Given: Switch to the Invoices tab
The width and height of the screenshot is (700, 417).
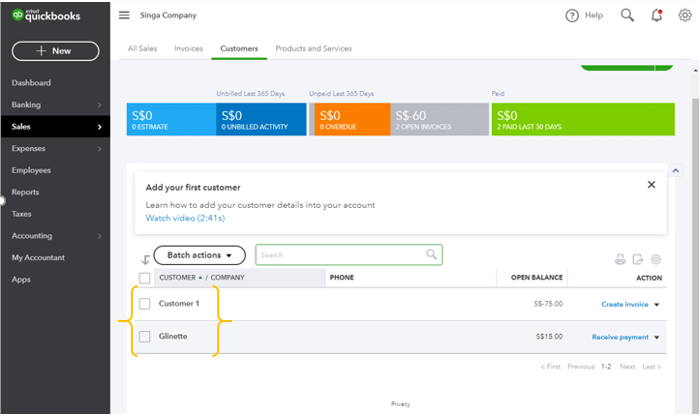Looking at the screenshot, I should [188, 48].
